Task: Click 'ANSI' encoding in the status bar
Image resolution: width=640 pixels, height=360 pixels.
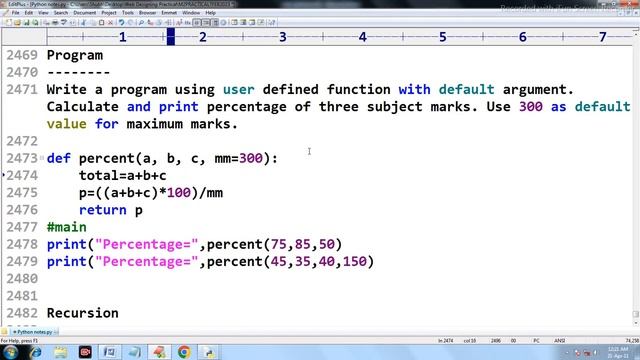Action: tap(560, 340)
